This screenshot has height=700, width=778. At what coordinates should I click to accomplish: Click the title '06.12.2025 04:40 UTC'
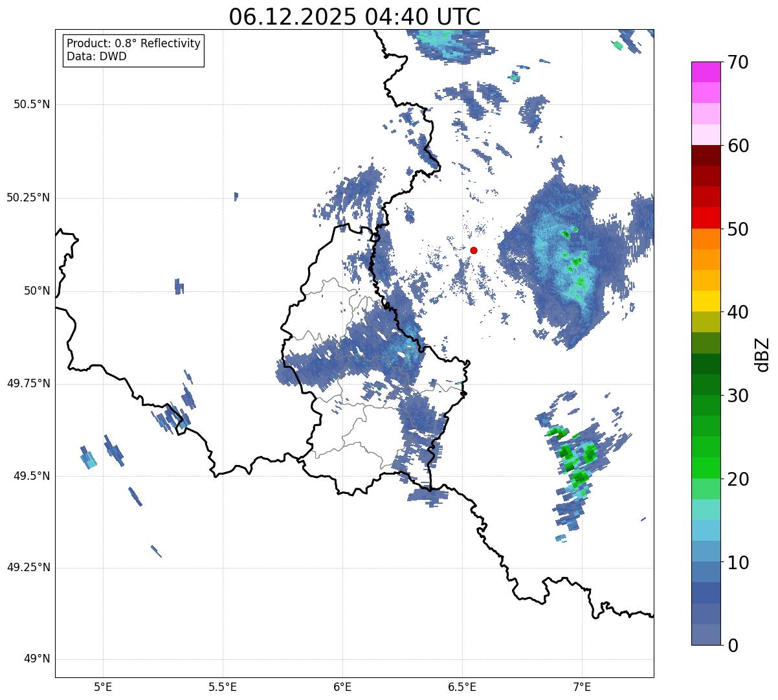[355, 17]
